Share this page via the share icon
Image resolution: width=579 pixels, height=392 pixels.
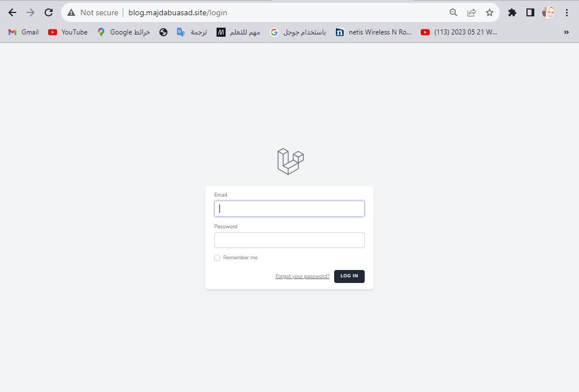coord(471,12)
